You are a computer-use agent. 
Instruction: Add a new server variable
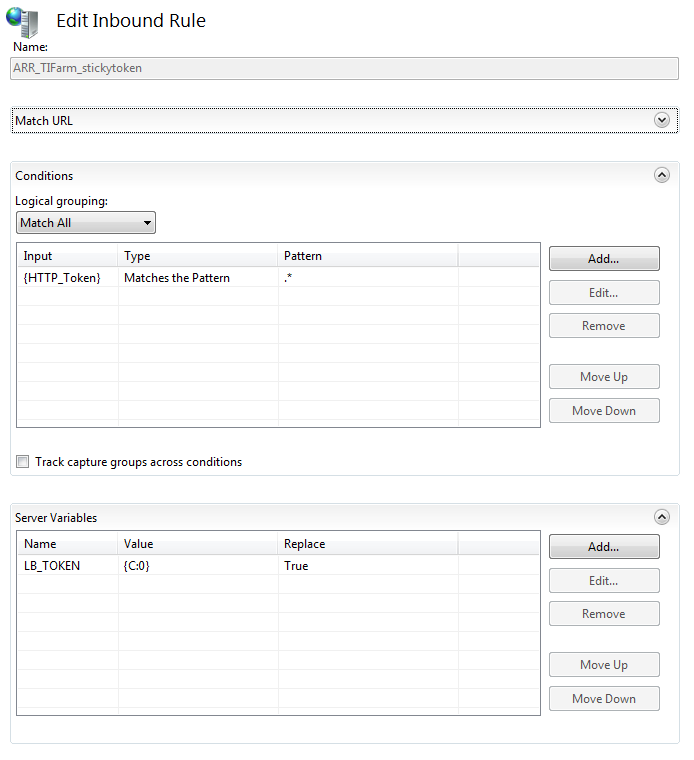pos(604,547)
